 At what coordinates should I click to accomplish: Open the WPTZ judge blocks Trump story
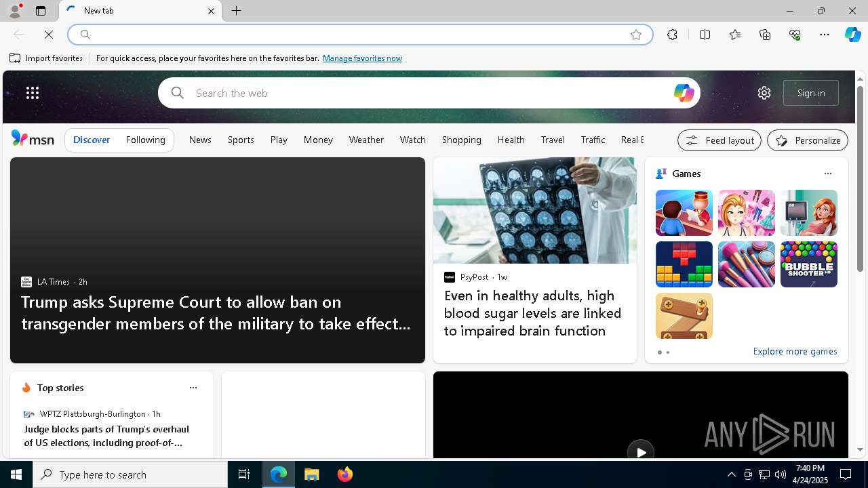106,436
